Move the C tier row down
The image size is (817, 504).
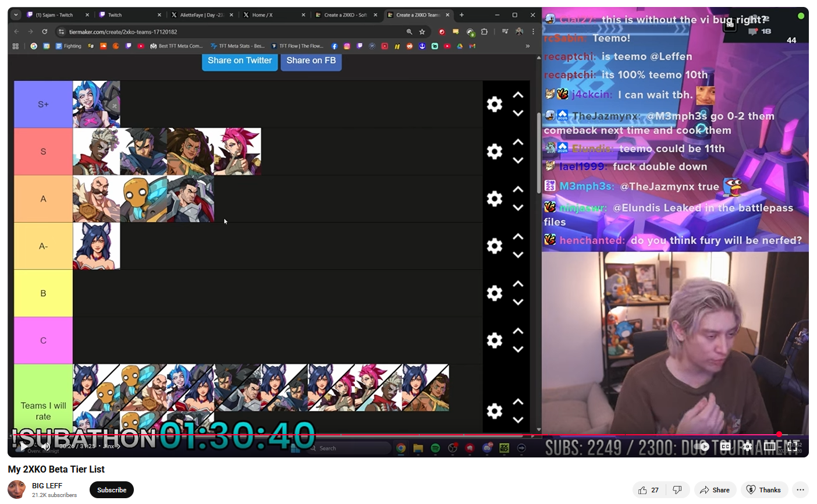[x=518, y=349]
